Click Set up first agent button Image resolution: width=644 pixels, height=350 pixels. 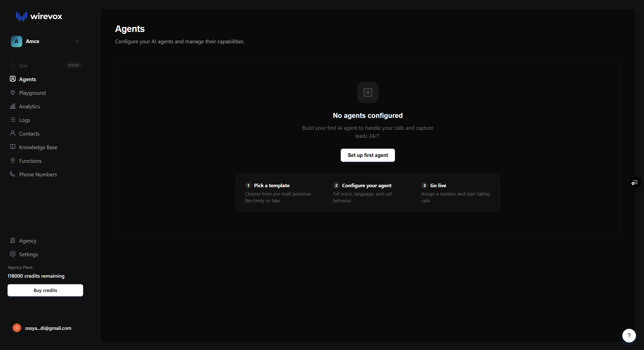pos(368,155)
